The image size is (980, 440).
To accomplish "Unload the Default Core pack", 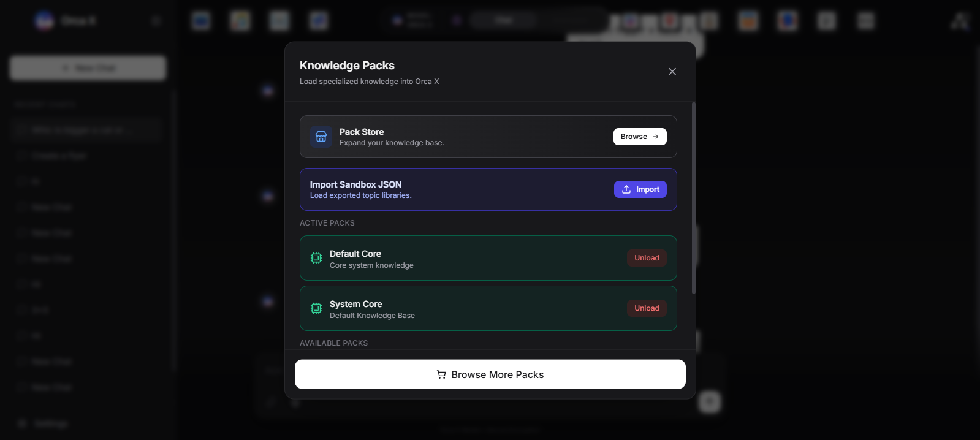I will tap(647, 258).
